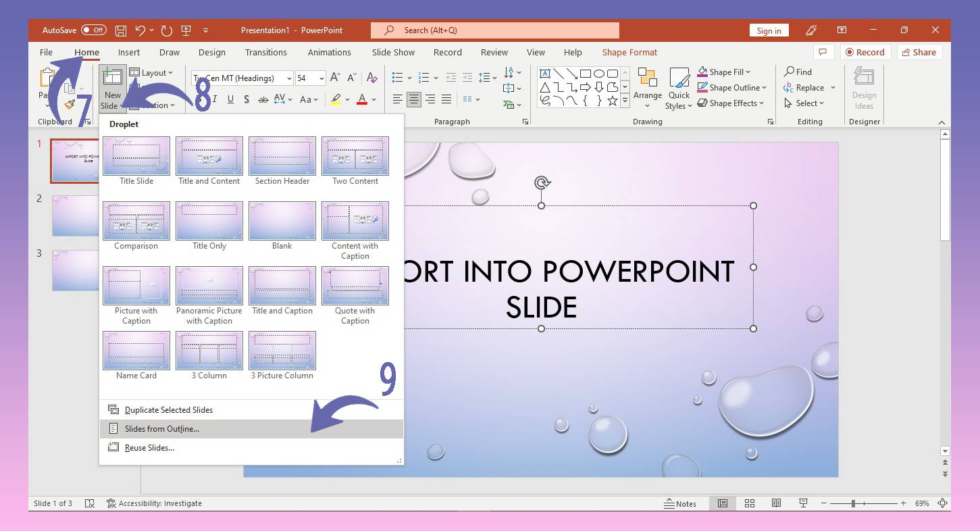980x531 pixels.
Task: Expand the shapes gallery
Action: pyautogui.click(x=625, y=101)
